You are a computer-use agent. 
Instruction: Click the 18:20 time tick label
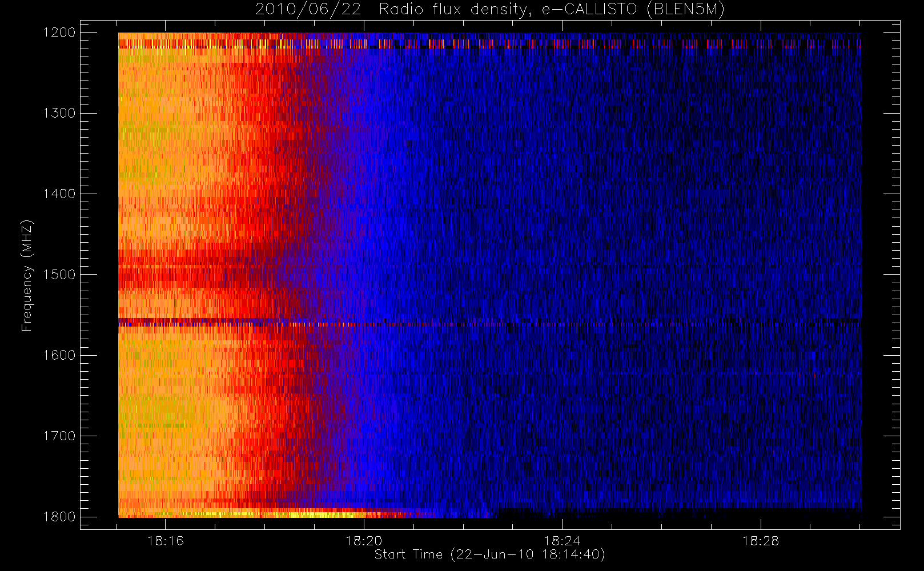coord(364,541)
